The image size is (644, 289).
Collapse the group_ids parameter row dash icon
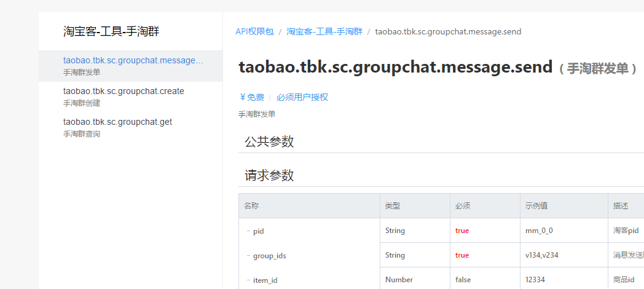(x=248, y=256)
